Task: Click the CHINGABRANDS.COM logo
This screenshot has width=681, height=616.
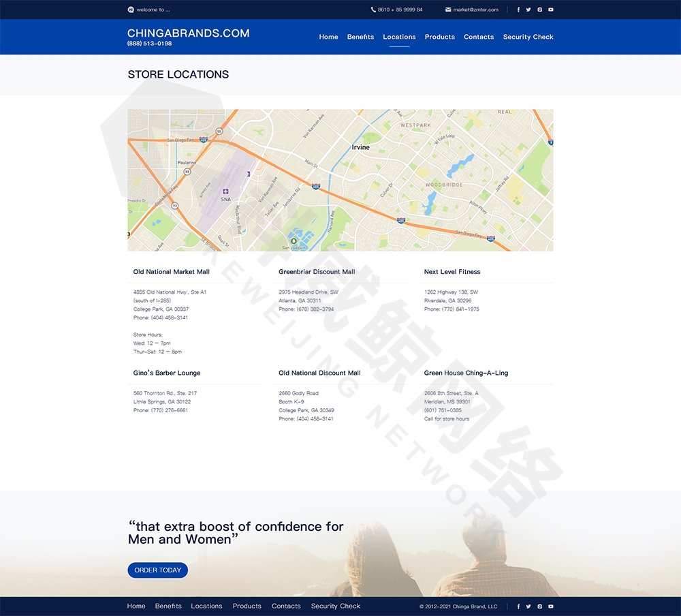Action: click(x=189, y=33)
